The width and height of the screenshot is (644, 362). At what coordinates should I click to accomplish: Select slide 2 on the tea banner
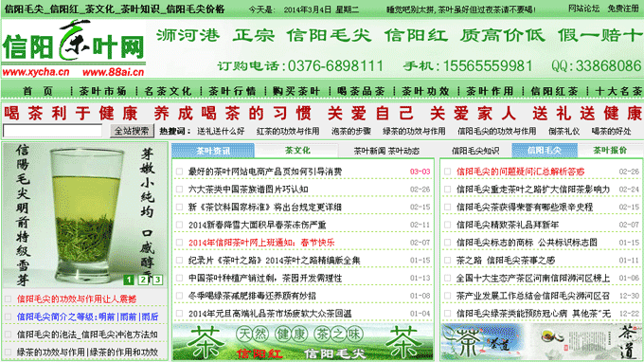coord(143,280)
